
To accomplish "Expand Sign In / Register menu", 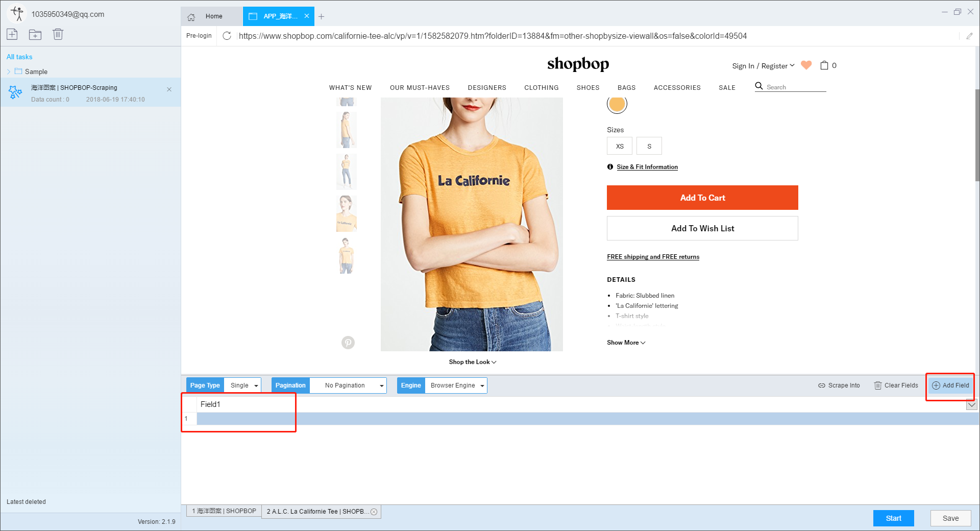I will [x=763, y=66].
